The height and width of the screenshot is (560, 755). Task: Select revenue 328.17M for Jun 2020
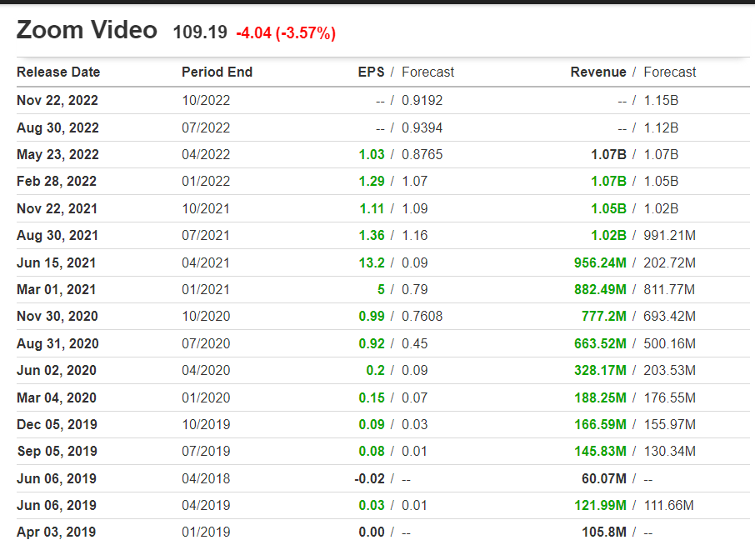[x=601, y=370]
